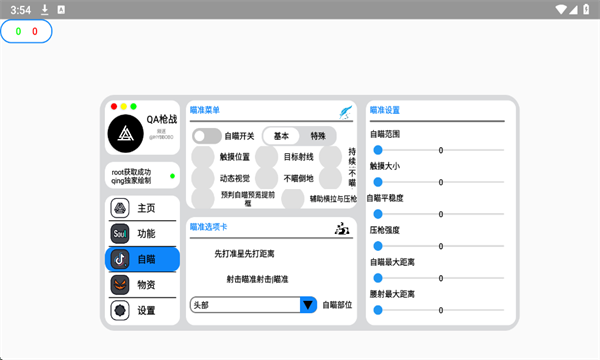The image size is (600, 360).
Task: Enable the 辅助横拉与压枪 toggle
Action: tap(293, 199)
